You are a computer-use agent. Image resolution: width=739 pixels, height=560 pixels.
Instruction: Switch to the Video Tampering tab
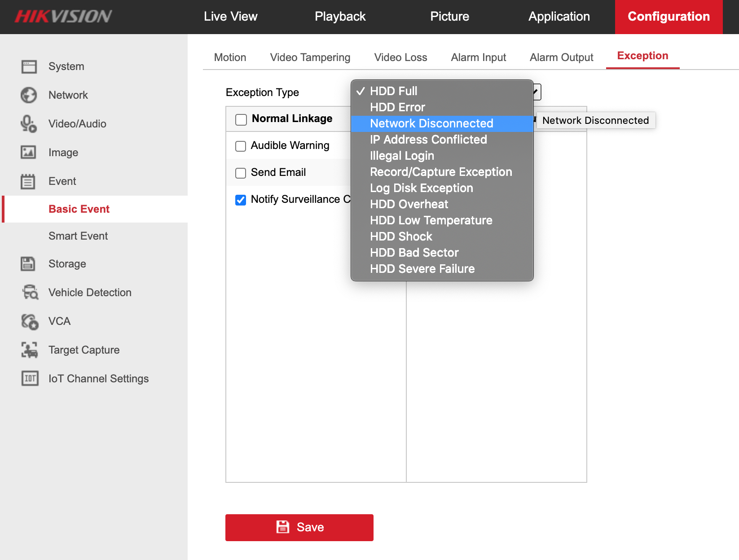tap(310, 57)
